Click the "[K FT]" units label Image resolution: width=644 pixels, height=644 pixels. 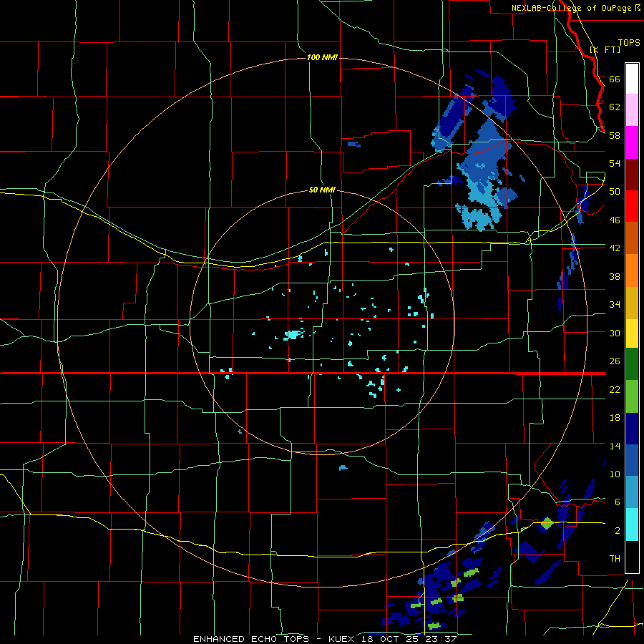pyautogui.click(x=605, y=49)
